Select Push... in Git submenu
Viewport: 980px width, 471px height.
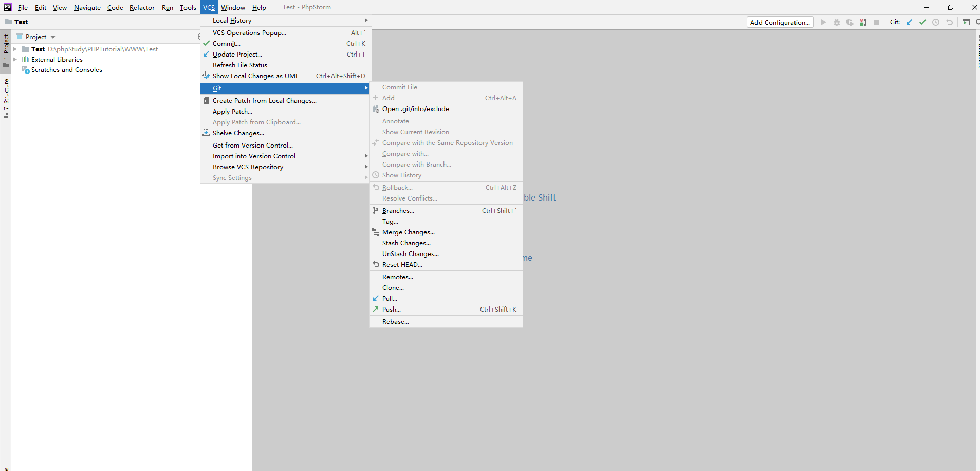[446, 310]
